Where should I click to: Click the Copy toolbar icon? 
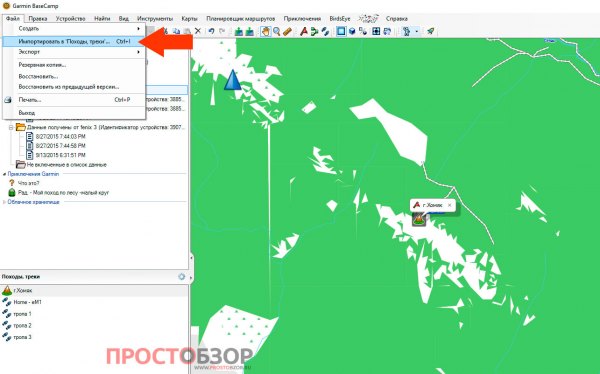click(176, 31)
